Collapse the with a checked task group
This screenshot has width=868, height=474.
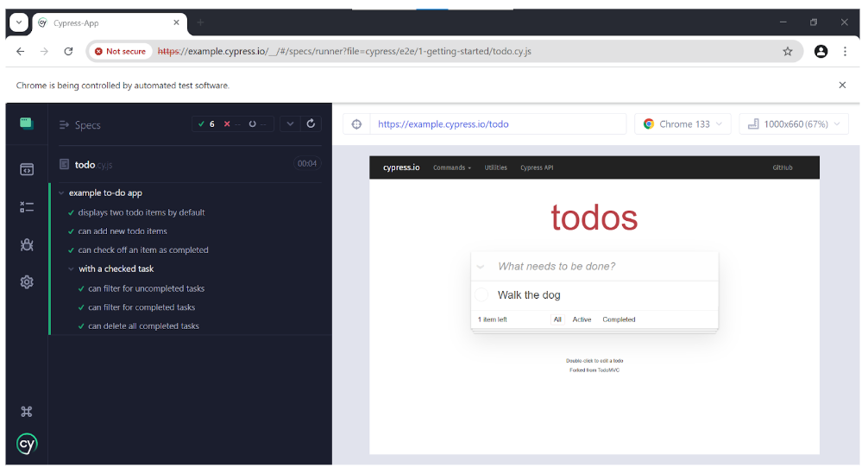pyautogui.click(x=71, y=269)
